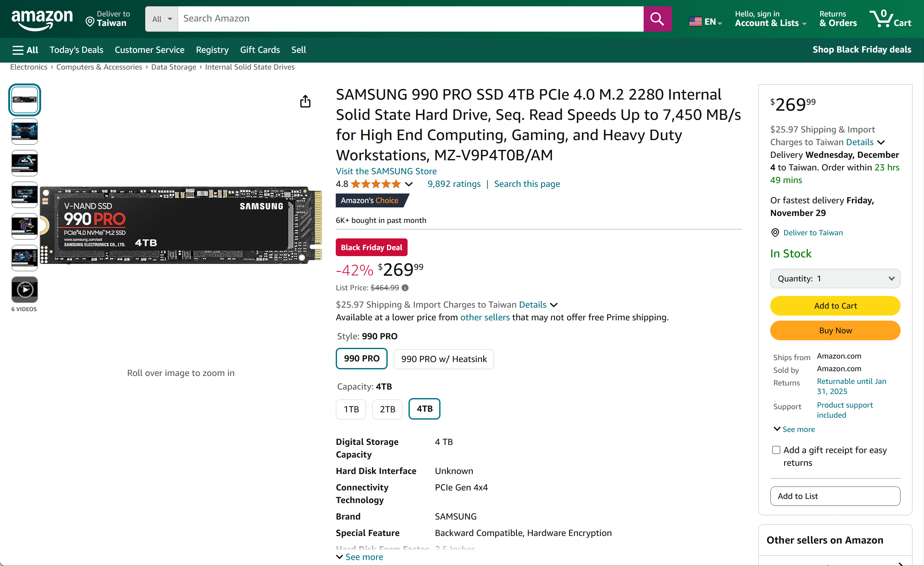Expand the rating breakdown chevron
Image resolution: width=924 pixels, height=566 pixels.
click(x=409, y=184)
